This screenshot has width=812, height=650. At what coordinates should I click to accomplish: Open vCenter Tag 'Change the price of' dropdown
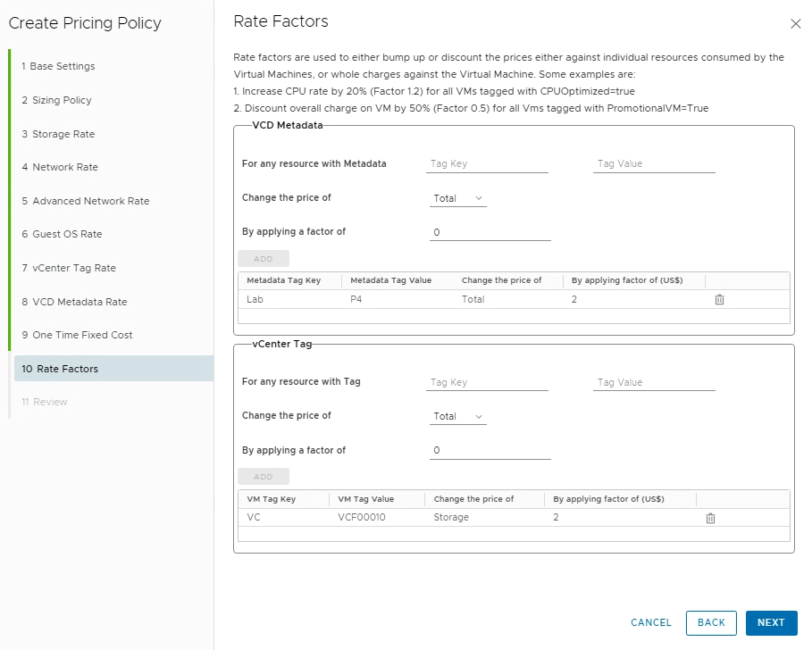click(457, 416)
